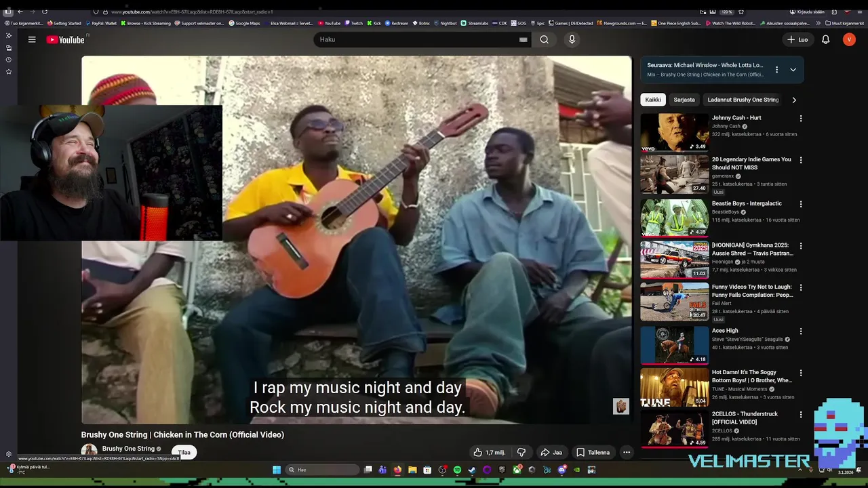
Task: Open the Twitch bookmark
Action: [353, 23]
